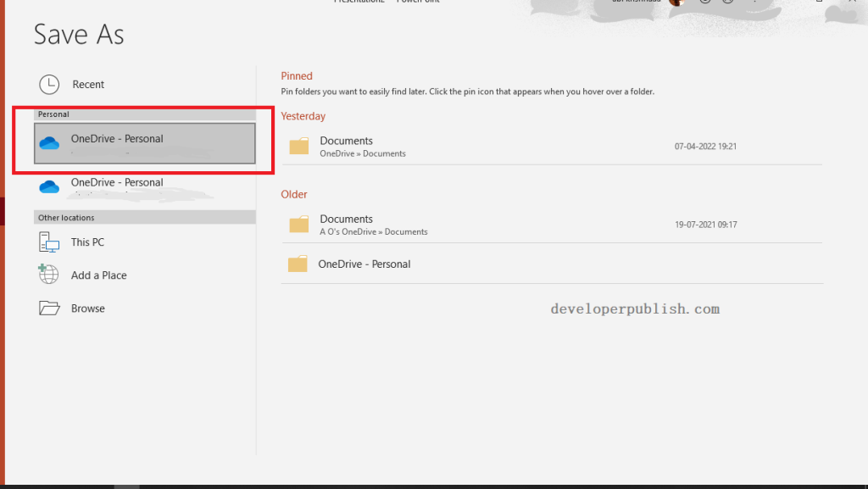This screenshot has width=868, height=489.
Task: Click the OneDrive cloud icon under Personal
Action: [49, 143]
